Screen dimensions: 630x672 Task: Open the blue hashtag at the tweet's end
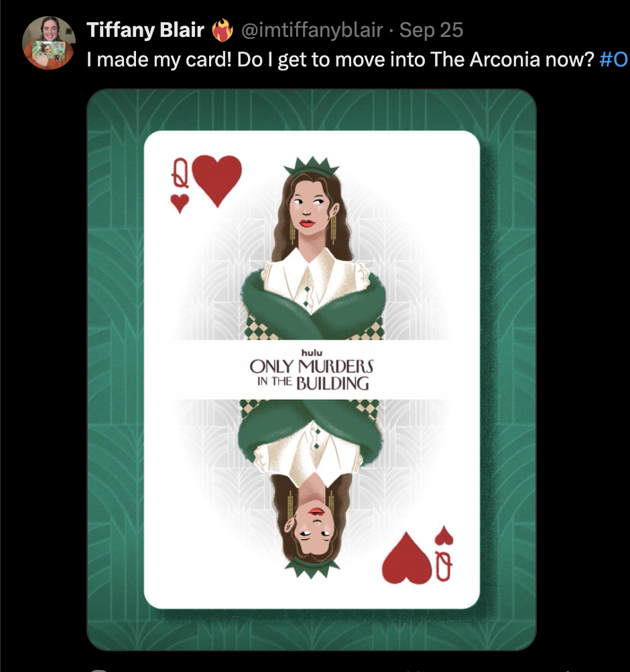point(614,60)
